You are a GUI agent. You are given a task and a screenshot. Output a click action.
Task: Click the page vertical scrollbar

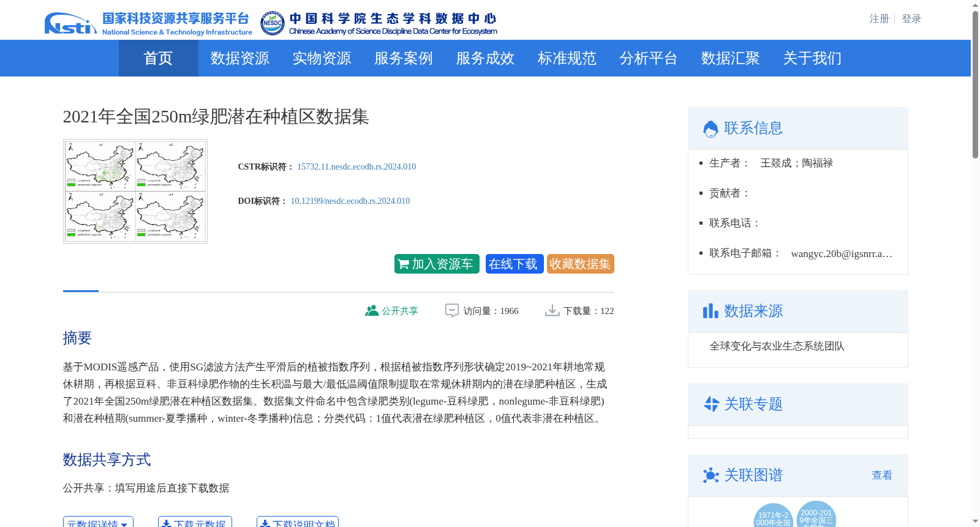tap(975, 85)
